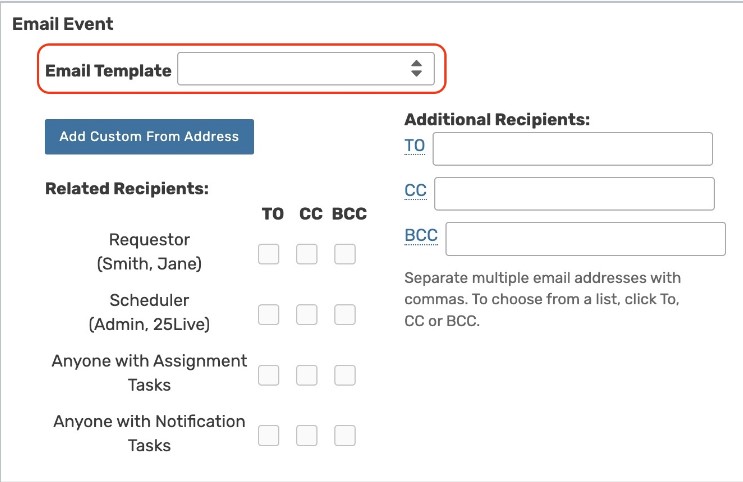Tick BCC for Anyone with Assignment Tasks
The width and height of the screenshot is (743, 482).
345,375
